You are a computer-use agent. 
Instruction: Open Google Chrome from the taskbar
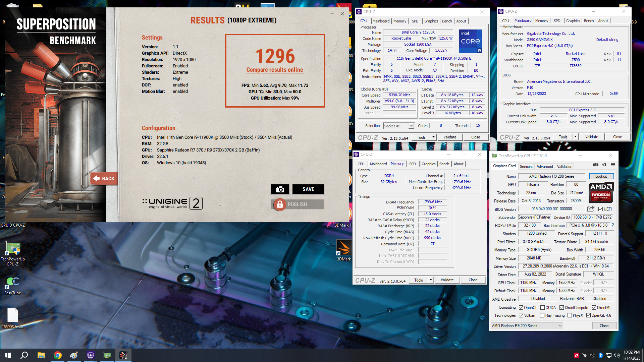[x=58, y=355]
